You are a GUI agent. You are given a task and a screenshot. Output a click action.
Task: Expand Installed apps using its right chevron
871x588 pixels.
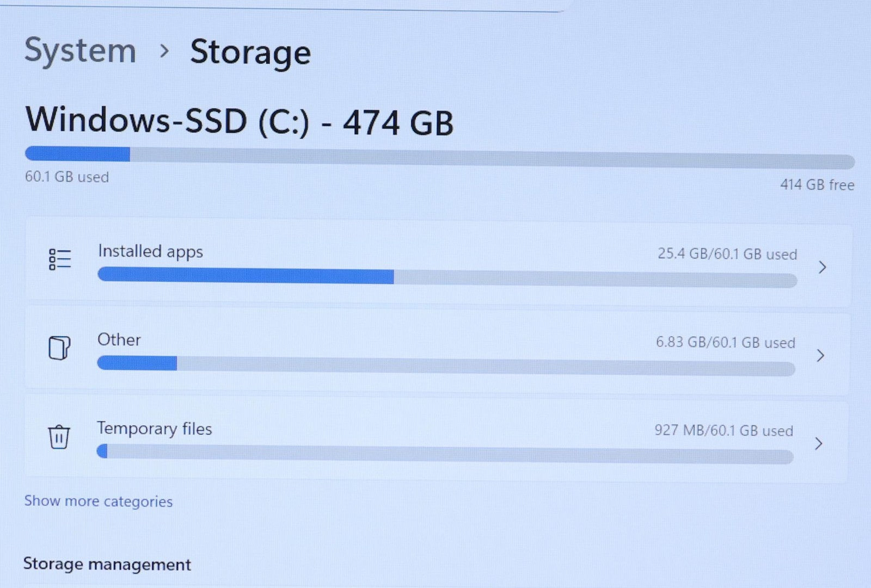pos(822,267)
